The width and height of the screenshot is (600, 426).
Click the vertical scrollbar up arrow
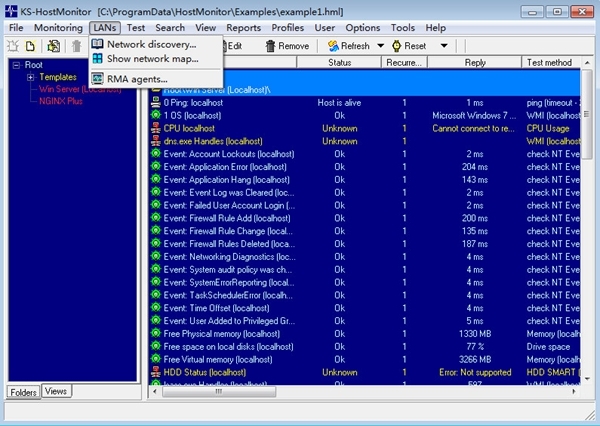[587, 62]
